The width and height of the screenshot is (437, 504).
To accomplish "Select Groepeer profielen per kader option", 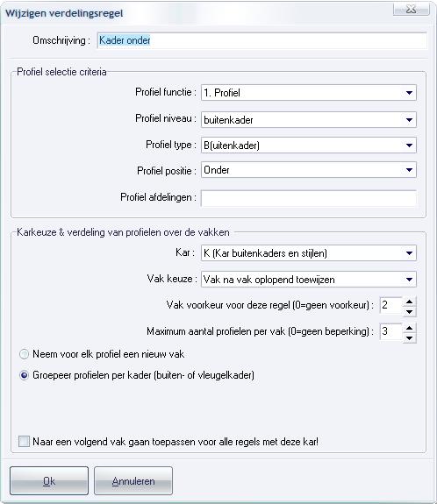I will 25,375.
